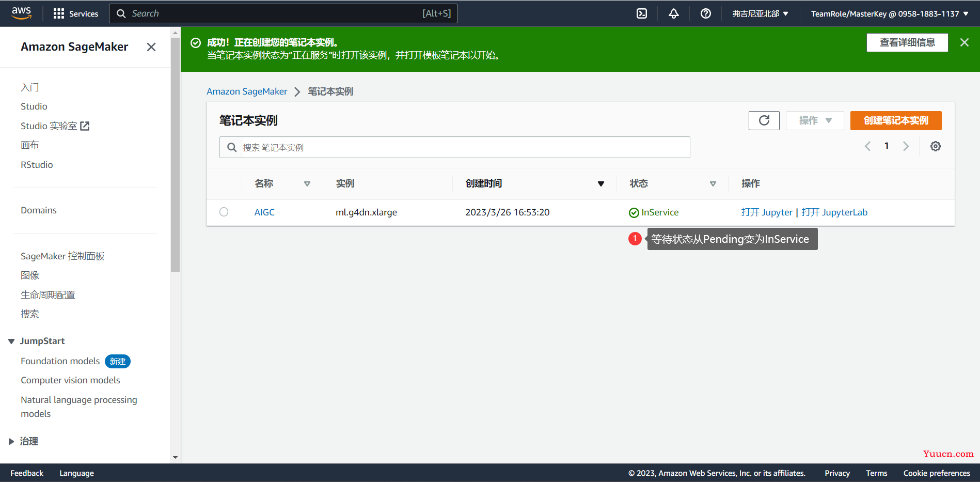This screenshot has width=980, height=482.
Task: Click the Studio 实验室 external link icon
Action: click(x=85, y=126)
